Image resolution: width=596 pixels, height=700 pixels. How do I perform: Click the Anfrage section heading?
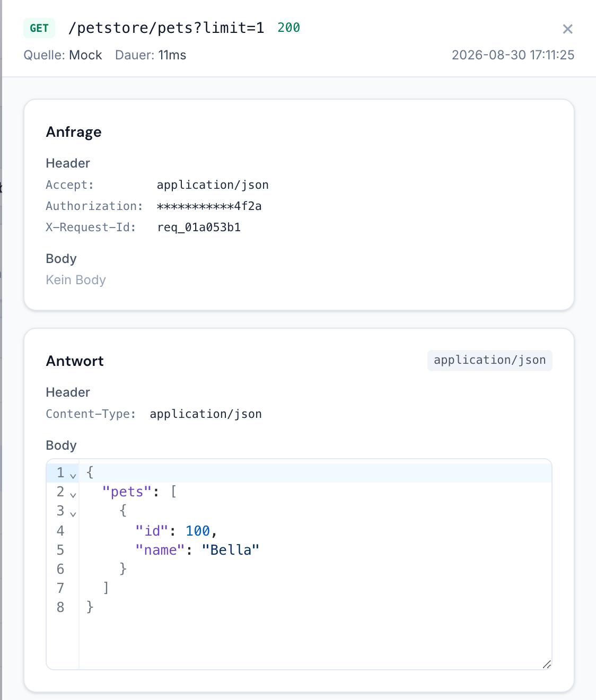[74, 132]
